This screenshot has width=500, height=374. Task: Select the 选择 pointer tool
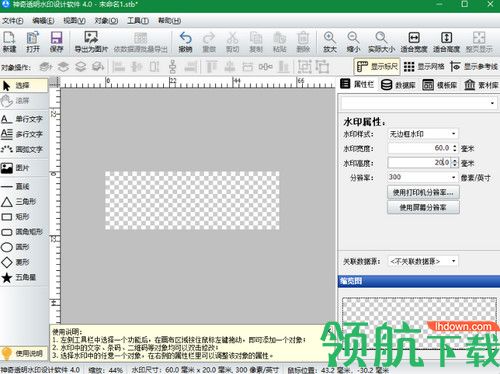[x=24, y=86]
